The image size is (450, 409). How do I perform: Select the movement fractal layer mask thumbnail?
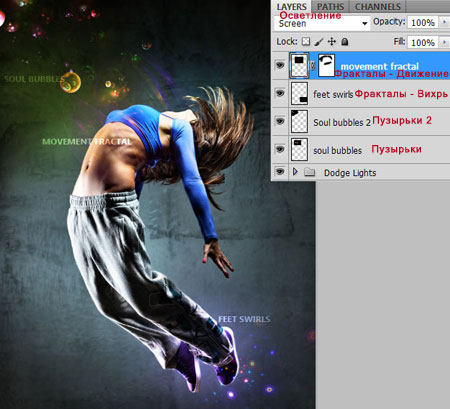coord(326,66)
